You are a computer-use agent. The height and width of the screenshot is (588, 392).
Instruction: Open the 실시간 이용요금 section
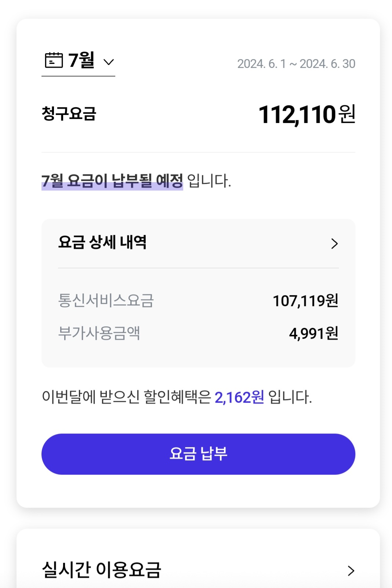click(x=102, y=570)
